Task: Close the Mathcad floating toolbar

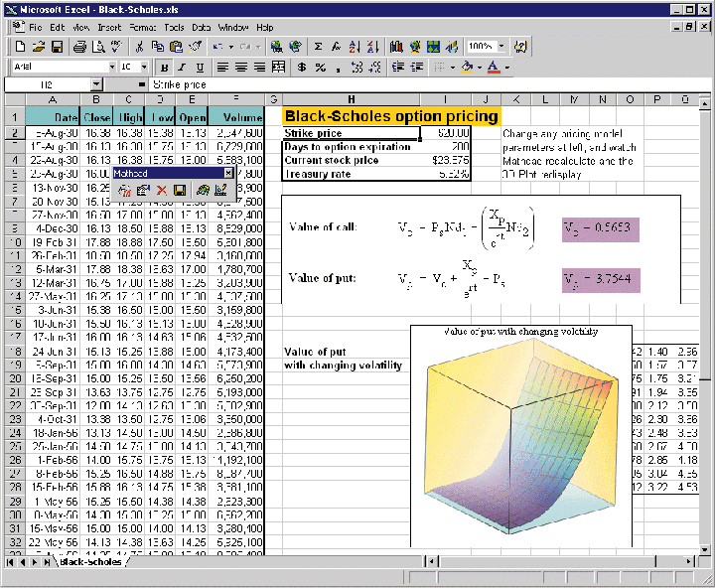Action: 228,173
